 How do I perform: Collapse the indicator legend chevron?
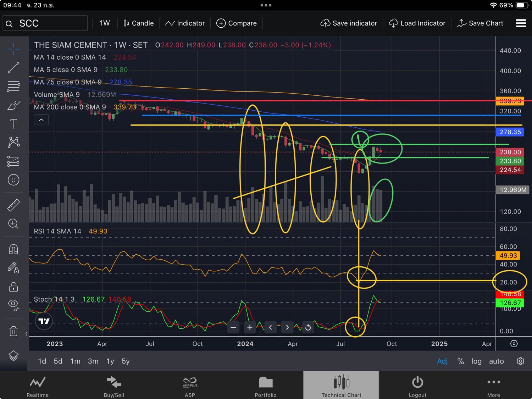coord(41,120)
